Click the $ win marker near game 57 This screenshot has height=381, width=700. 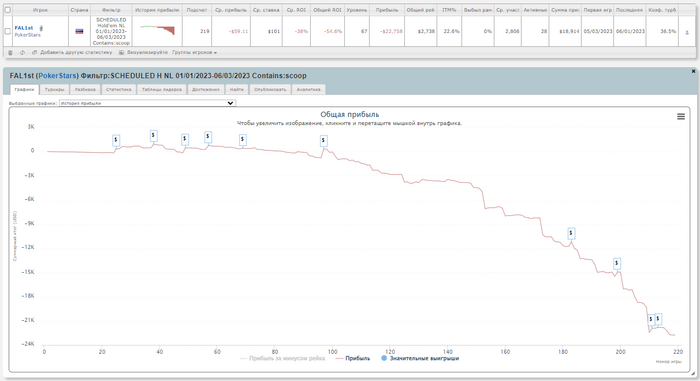208,137
